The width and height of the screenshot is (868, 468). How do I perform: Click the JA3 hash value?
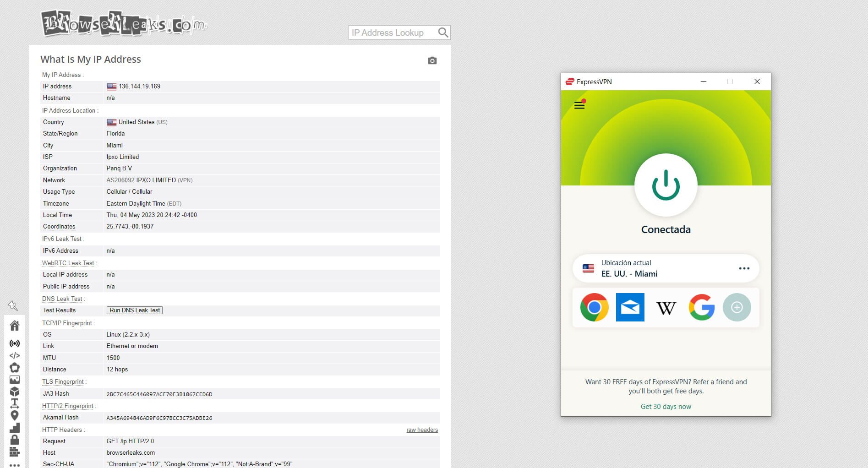(x=159, y=394)
